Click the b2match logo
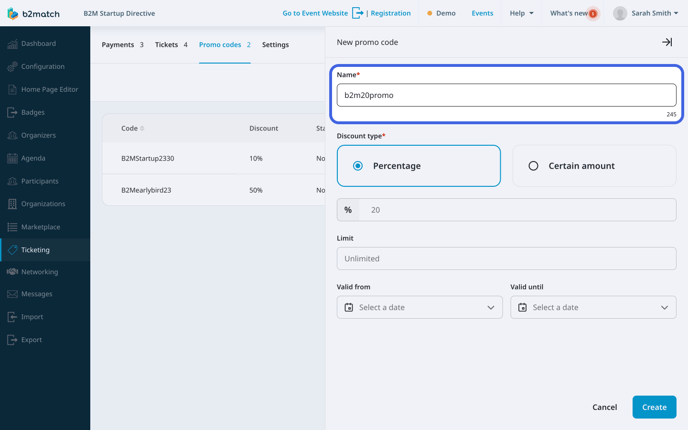Screen dimensions: 688x430 click(33, 13)
